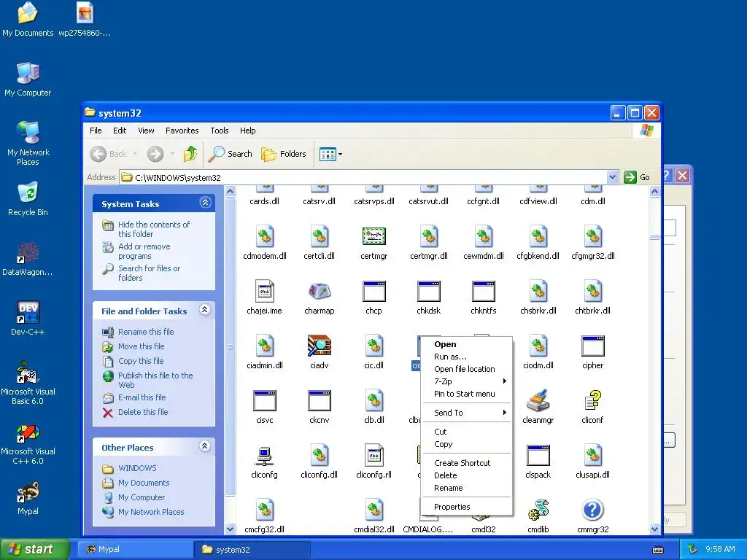Open Dev-C++ desktop shortcut
The width and height of the screenshot is (747, 560).
click(x=28, y=318)
